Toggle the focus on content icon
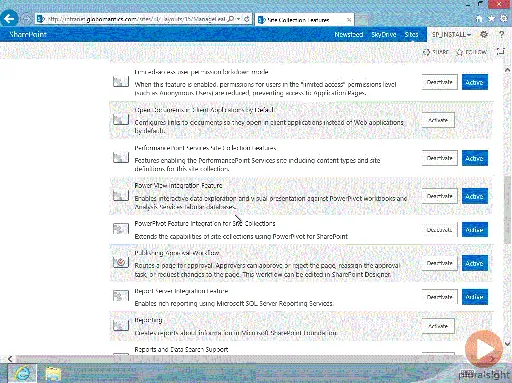The image size is (512, 383). point(501,52)
